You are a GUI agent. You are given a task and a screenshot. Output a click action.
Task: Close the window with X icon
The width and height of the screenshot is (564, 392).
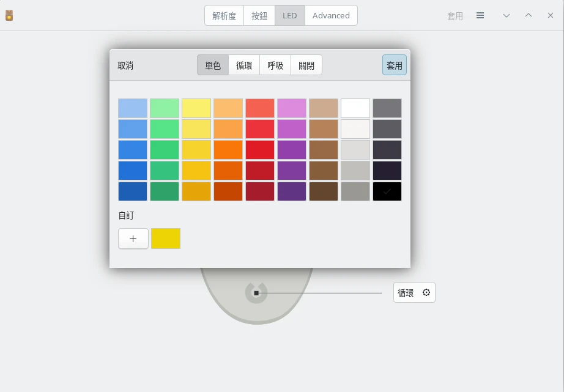pos(551,15)
